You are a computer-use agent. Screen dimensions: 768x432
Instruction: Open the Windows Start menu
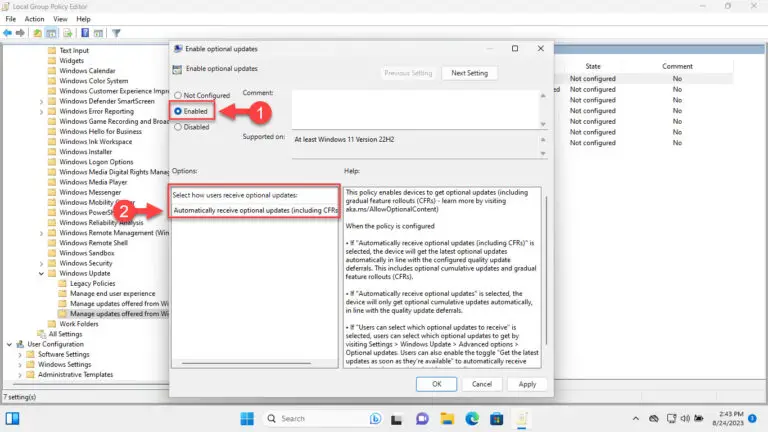tap(245, 418)
